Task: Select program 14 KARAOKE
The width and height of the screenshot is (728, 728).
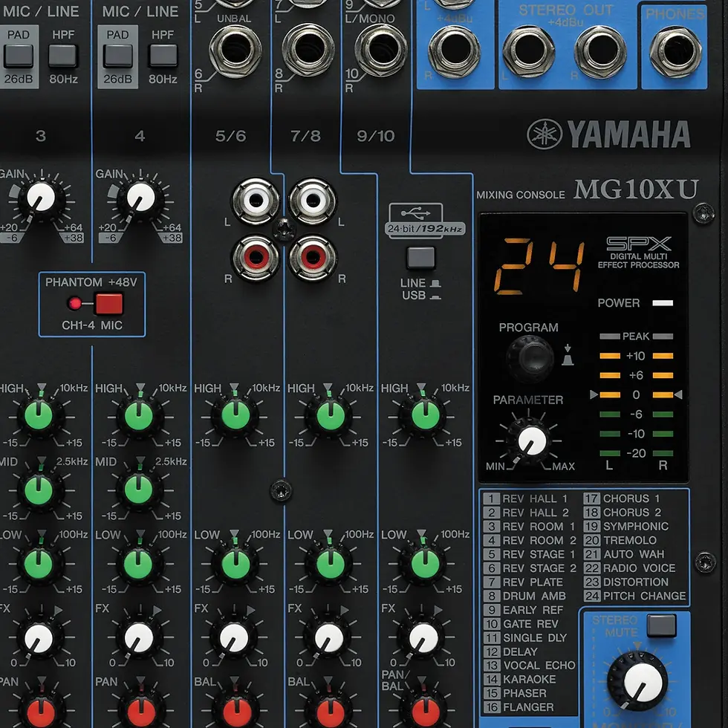Action: click(519, 679)
